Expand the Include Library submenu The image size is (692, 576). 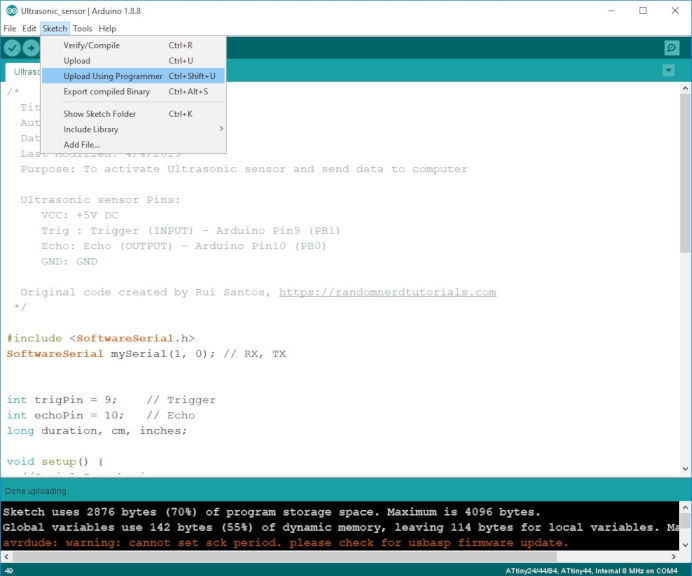coord(133,129)
